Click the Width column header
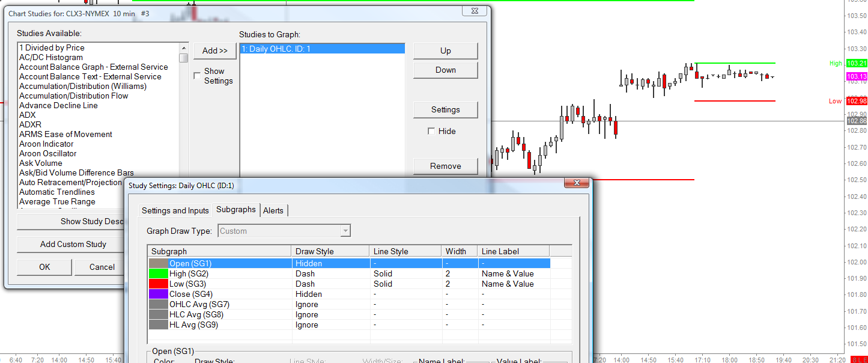 [460, 251]
